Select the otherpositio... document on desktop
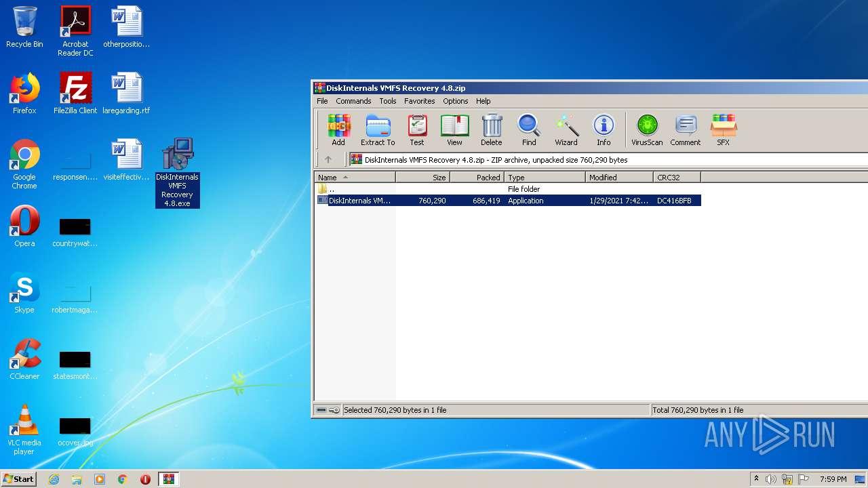868x488 pixels. point(126,27)
